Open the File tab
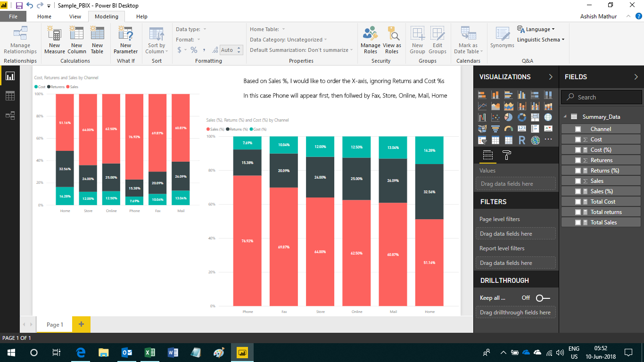This screenshot has width=644, height=362. [x=13, y=16]
